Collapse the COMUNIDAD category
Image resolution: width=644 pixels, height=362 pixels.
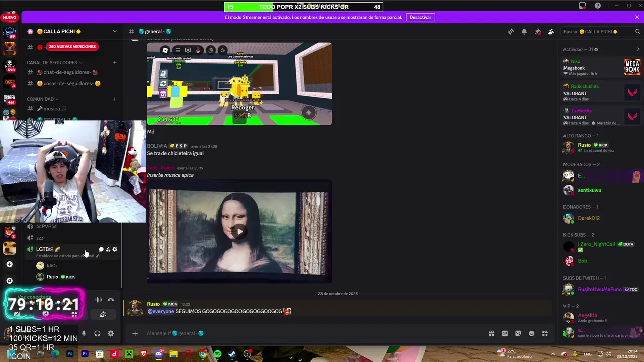pos(43,99)
